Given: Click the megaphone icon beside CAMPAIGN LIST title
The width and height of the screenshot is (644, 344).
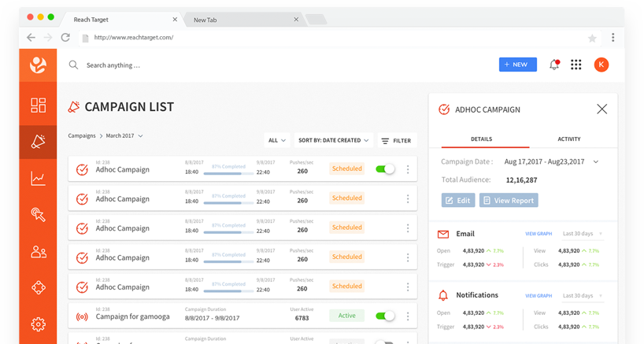Looking at the screenshot, I should coord(73,107).
